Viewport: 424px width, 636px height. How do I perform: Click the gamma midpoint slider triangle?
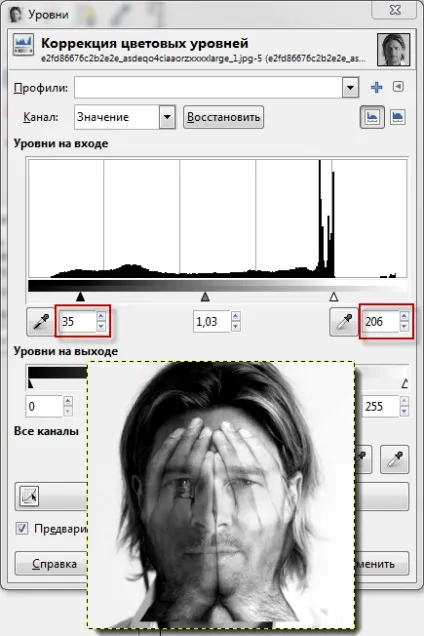pos(205,297)
